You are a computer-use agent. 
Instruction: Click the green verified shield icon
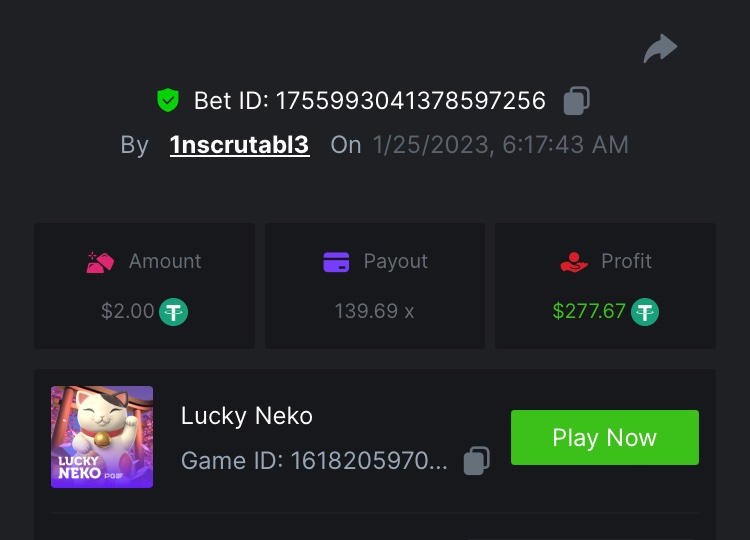coord(167,100)
